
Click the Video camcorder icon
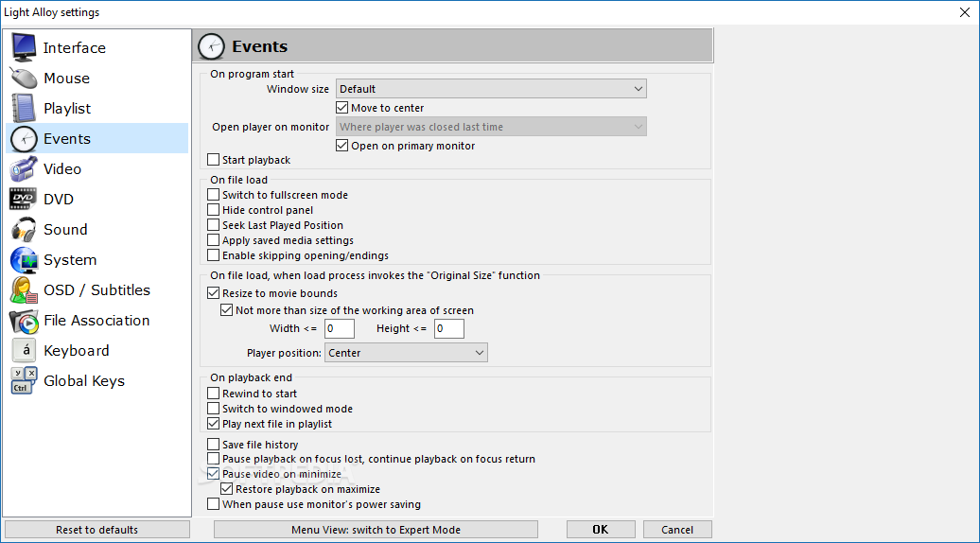[24, 168]
